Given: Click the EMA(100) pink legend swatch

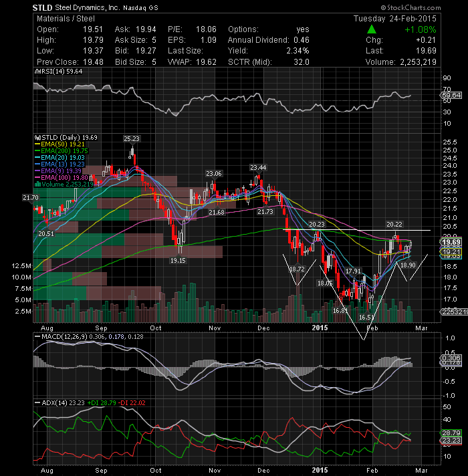Looking at the screenshot, I should tap(37, 178).
